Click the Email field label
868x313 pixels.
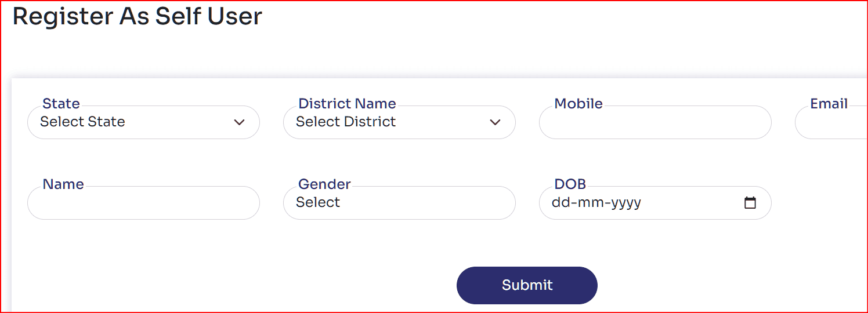coord(829,104)
